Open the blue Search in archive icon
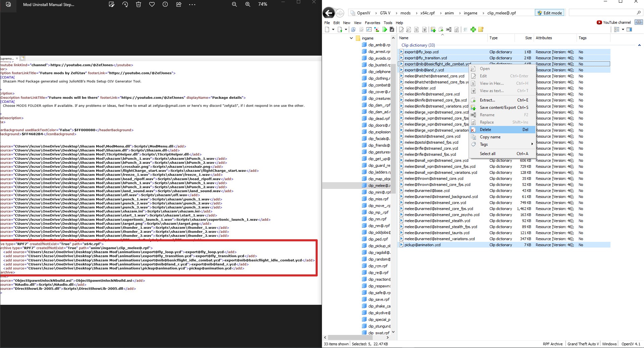 pyautogui.click(x=353, y=29)
